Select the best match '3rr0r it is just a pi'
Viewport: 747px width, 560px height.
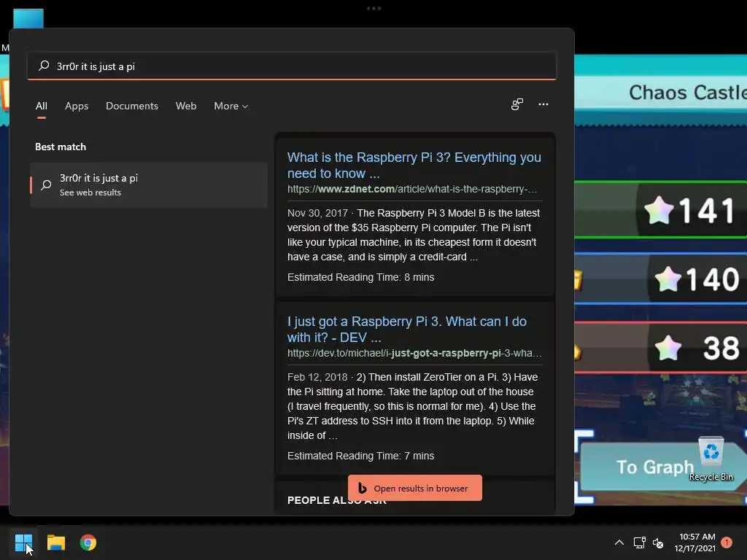pyautogui.click(x=149, y=184)
